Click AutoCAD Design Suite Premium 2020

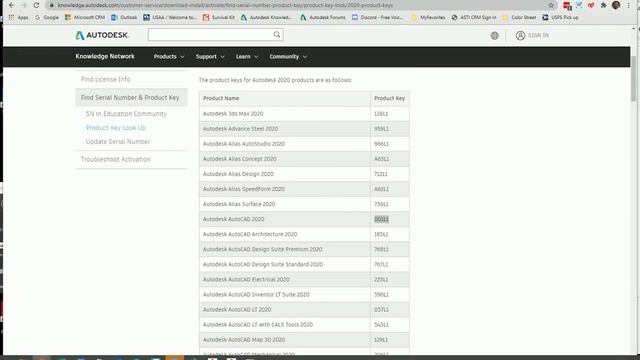coord(262,249)
